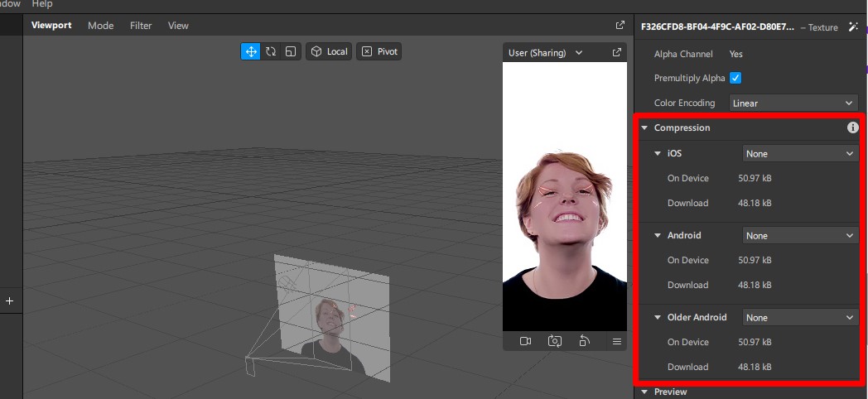Click Older Android On Device value
The width and height of the screenshot is (868, 399).
(x=755, y=342)
